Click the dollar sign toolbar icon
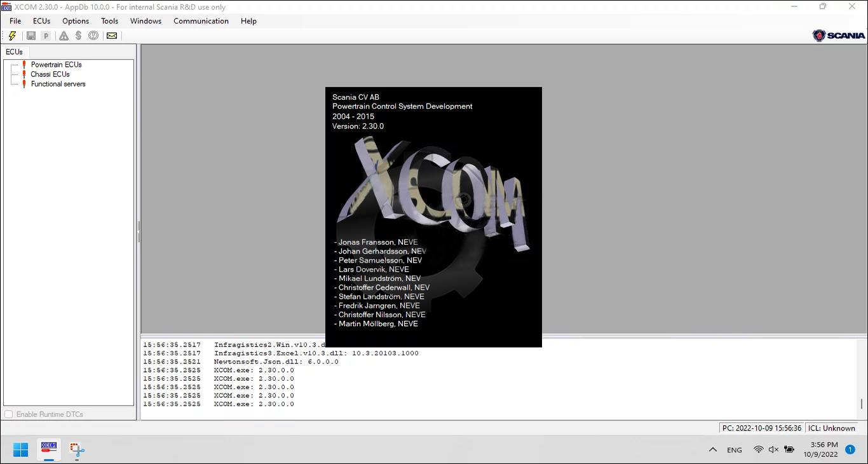868x464 pixels. (78, 36)
